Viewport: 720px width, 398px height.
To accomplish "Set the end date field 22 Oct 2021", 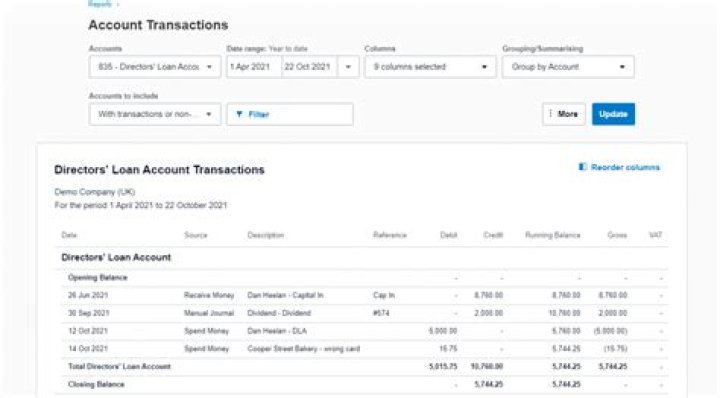I will (x=309, y=67).
